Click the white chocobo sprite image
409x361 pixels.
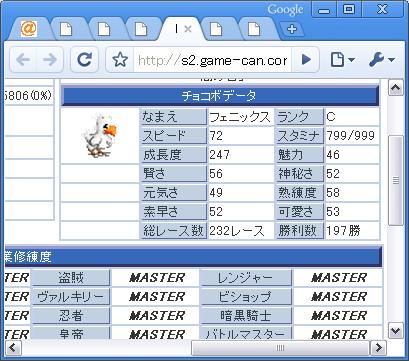coord(99,136)
